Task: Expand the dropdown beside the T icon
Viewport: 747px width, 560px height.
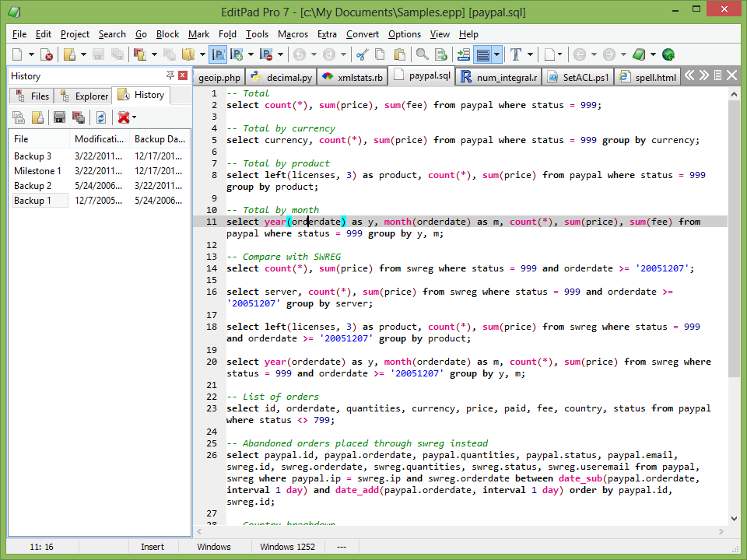Action: pyautogui.click(x=530, y=54)
